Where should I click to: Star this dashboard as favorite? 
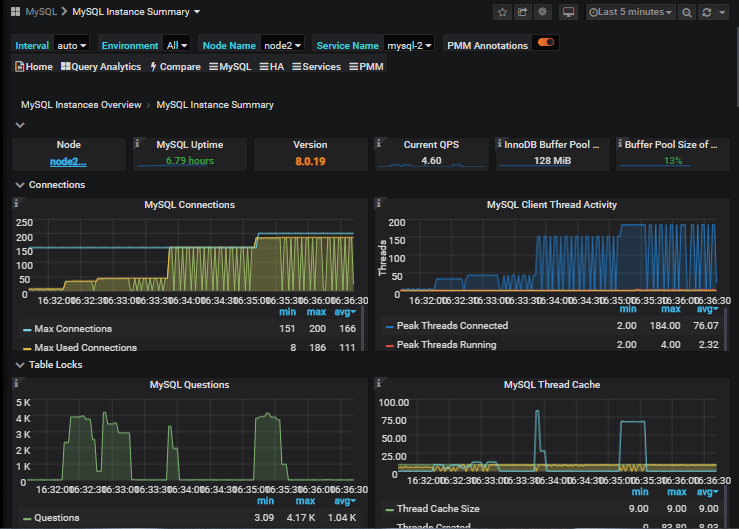click(x=502, y=12)
